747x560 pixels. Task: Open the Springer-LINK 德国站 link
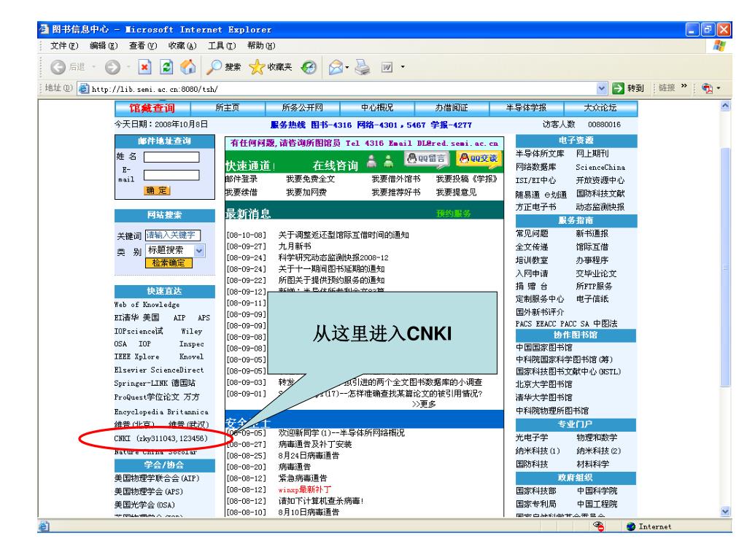click(155, 384)
